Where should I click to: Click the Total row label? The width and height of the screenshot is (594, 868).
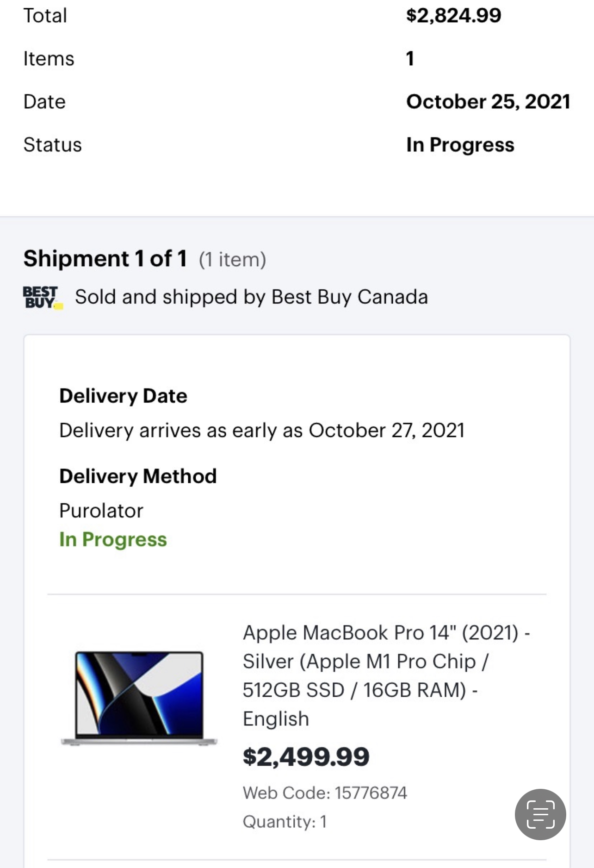(45, 16)
